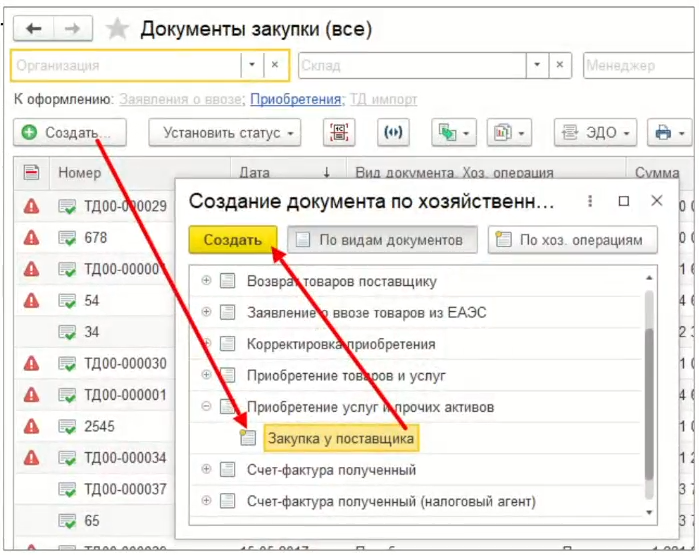Screen dimensions: 699x555
Task: Go back with the left arrow button
Action: pos(33,29)
